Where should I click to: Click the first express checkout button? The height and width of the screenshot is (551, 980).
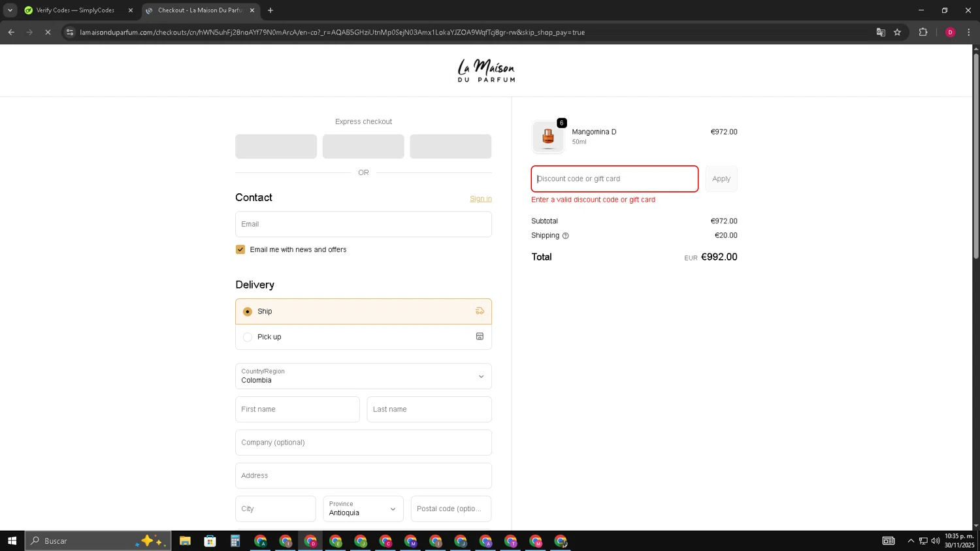(276, 146)
